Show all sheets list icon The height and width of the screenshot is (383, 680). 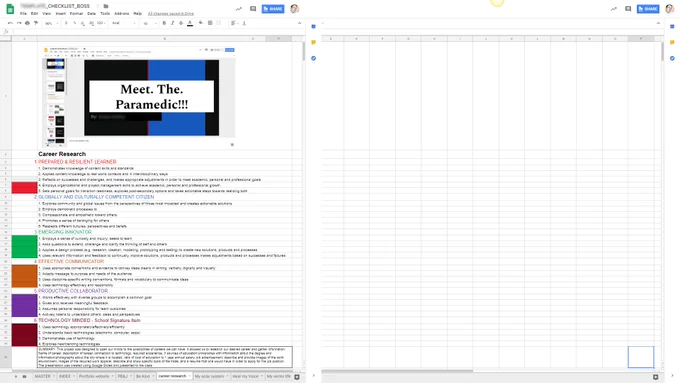pyautogui.click(x=24, y=376)
